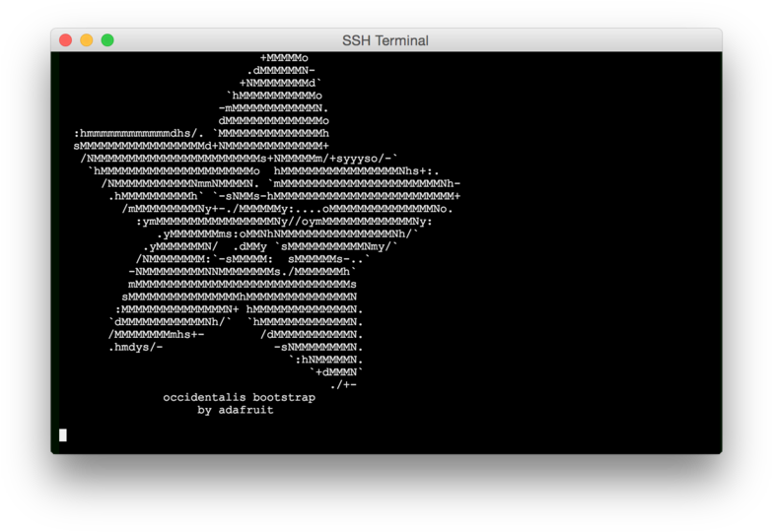Click the '.dMMy' ASCII fragment
The height and width of the screenshot is (532, 772).
(250, 246)
